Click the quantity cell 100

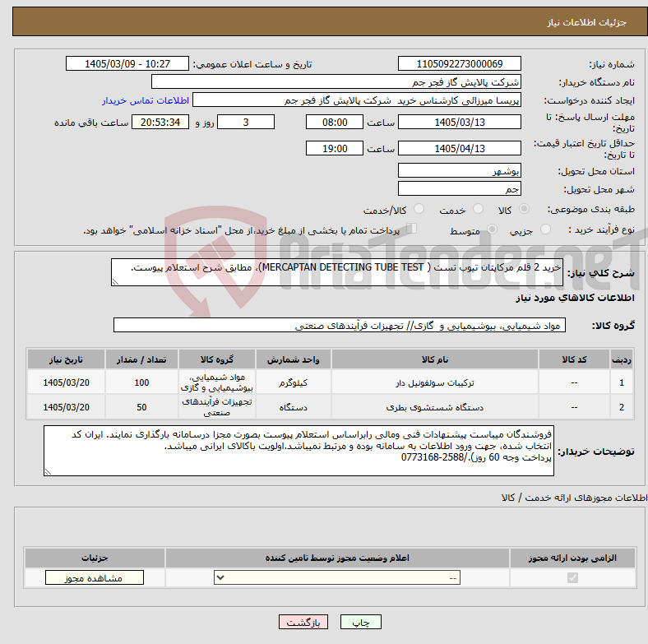(141, 382)
